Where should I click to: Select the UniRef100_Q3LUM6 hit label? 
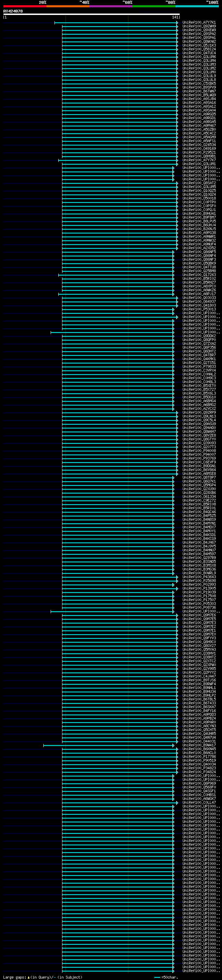[199, 57]
